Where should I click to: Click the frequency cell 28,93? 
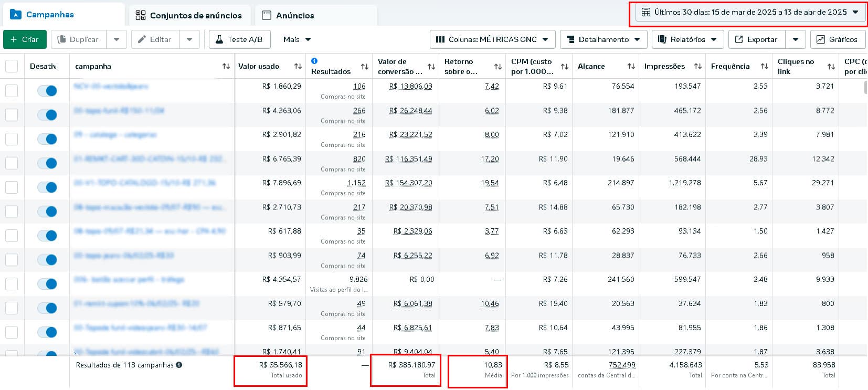pos(759,159)
